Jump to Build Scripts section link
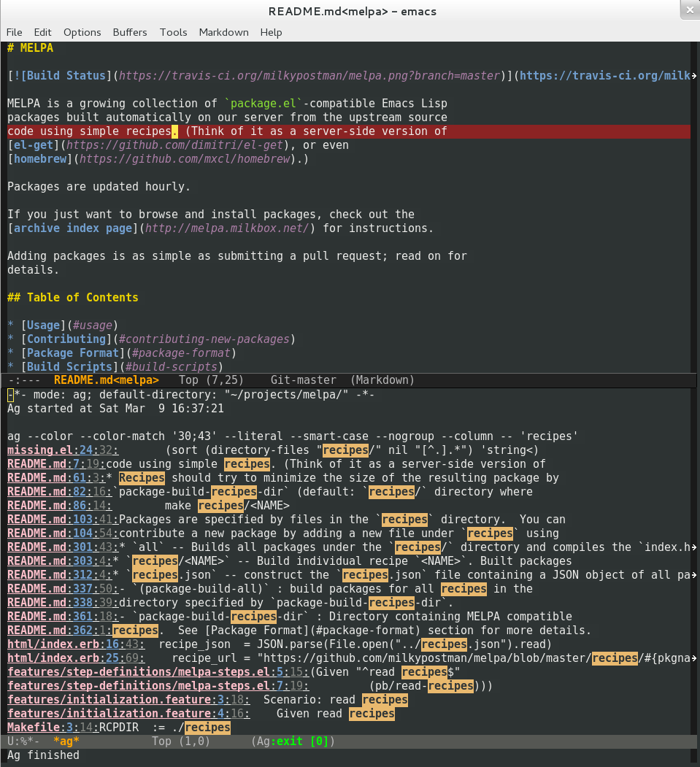 click(x=69, y=366)
